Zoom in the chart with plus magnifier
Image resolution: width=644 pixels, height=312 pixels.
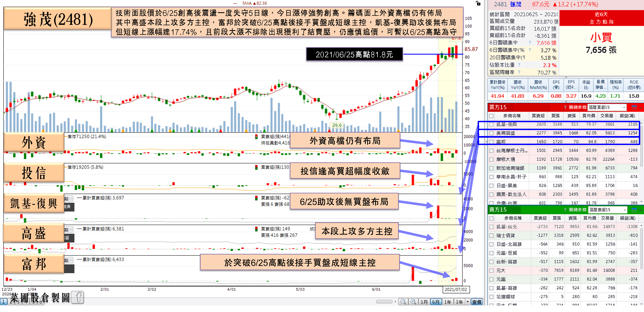click(x=413, y=302)
